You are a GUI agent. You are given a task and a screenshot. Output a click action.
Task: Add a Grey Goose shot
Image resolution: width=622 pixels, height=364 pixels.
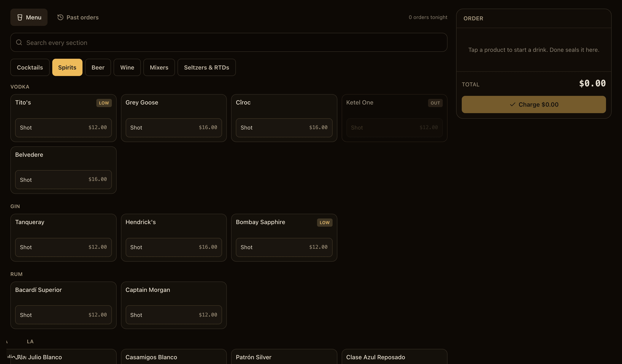coord(174,128)
